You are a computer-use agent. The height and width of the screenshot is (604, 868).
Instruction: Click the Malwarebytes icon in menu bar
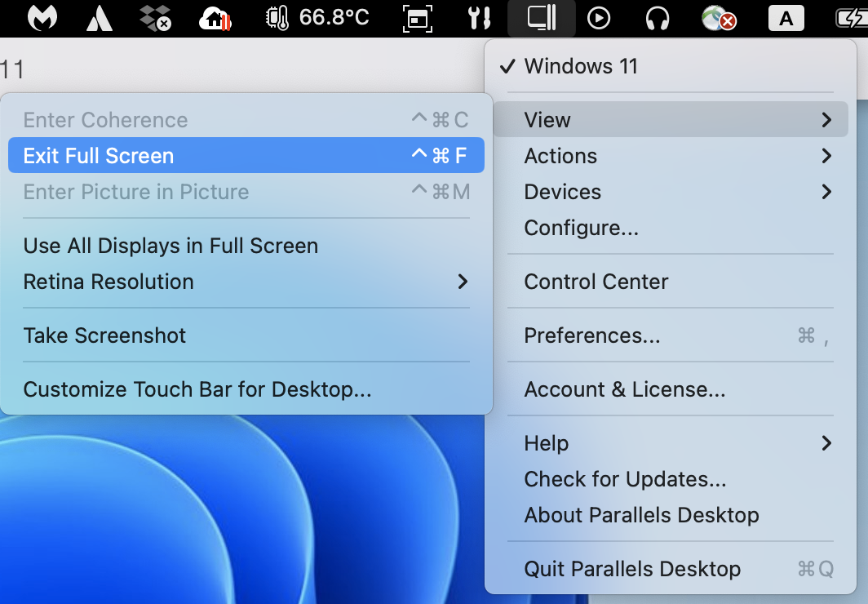point(42,17)
